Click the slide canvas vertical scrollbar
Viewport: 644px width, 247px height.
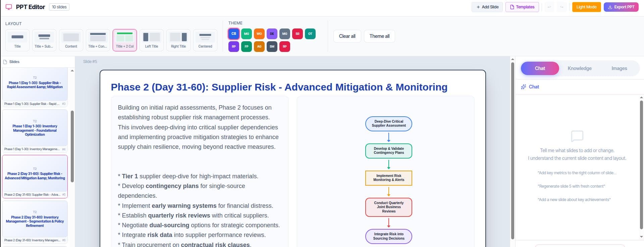point(513,151)
